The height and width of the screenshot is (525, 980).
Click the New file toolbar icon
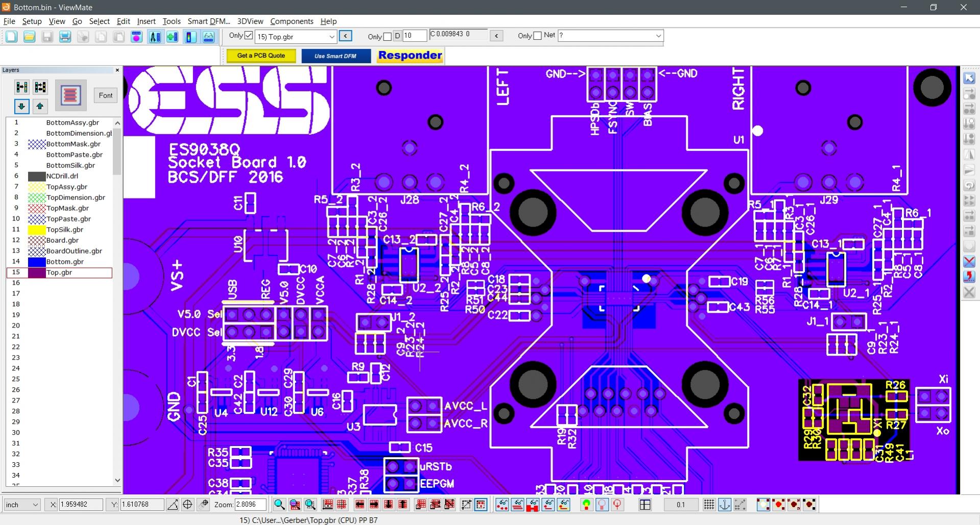point(11,37)
